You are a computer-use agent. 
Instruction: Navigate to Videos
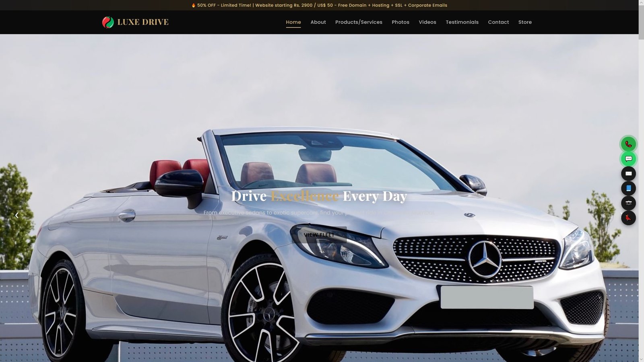tap(427, 22)
